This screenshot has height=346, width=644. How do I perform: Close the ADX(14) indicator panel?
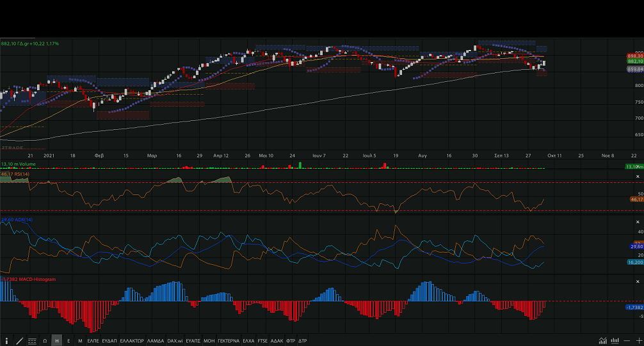click(637, 222)
